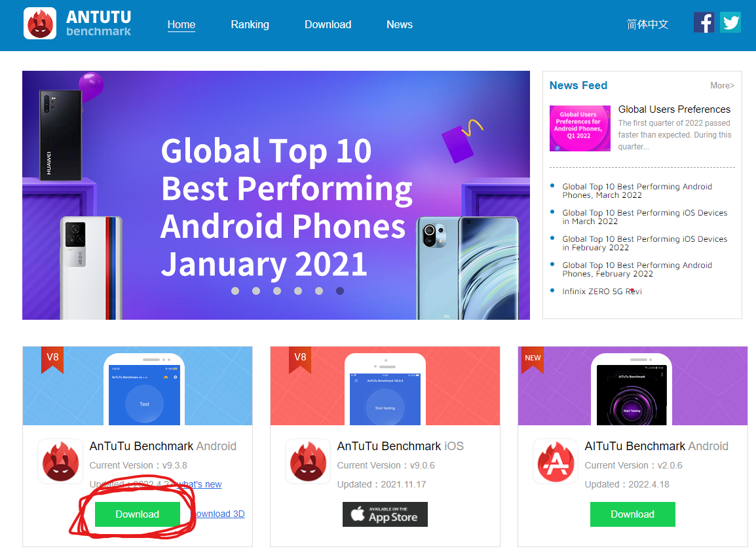Select sixth active carousel dot
756x555 pixels.
[x=340, y=291]
